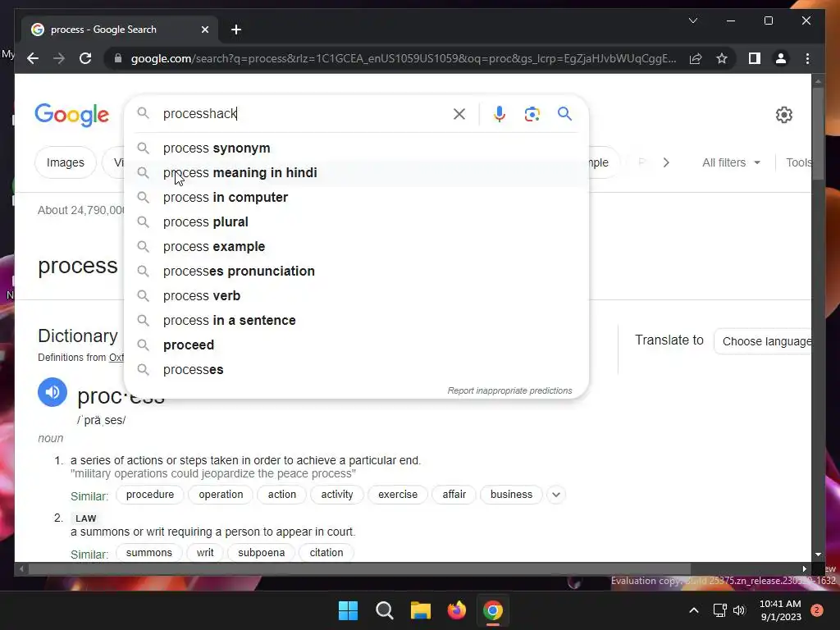This screenshot has width=840, height=630.
Task: Click the similar word procedure
Action: (150, 495)
